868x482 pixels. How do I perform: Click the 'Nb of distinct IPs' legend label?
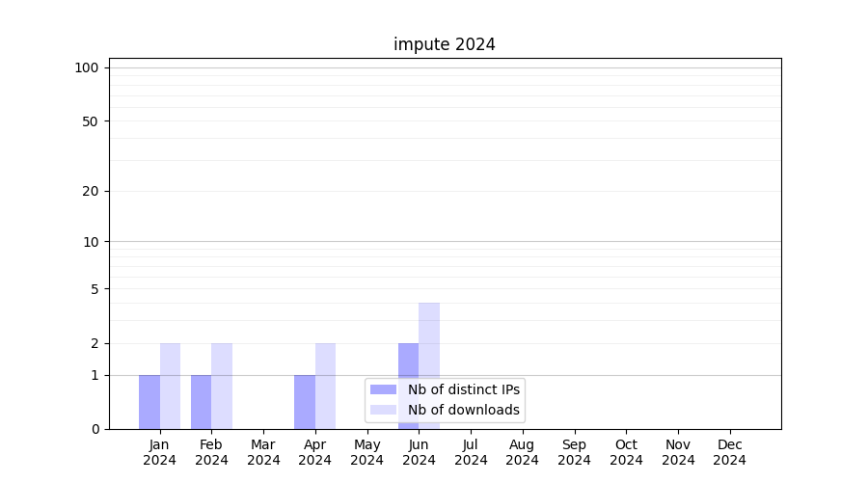tap(464, 389)
